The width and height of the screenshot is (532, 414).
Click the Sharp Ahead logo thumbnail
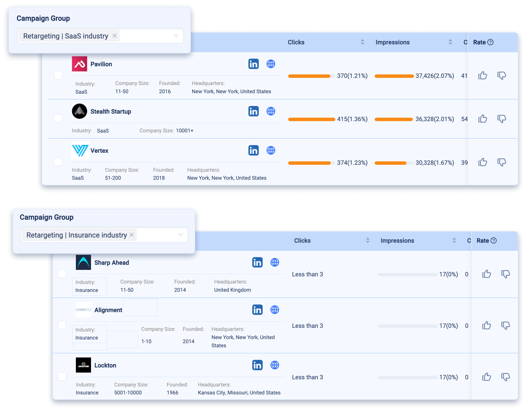click(83, 262)
